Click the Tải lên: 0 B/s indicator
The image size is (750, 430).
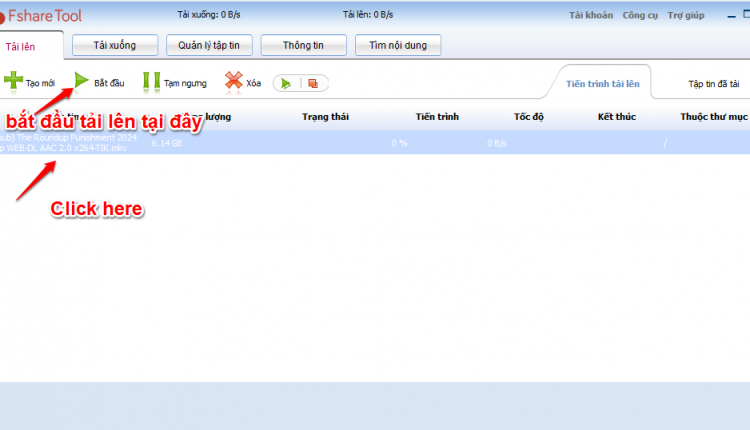[x=368, y=15]
